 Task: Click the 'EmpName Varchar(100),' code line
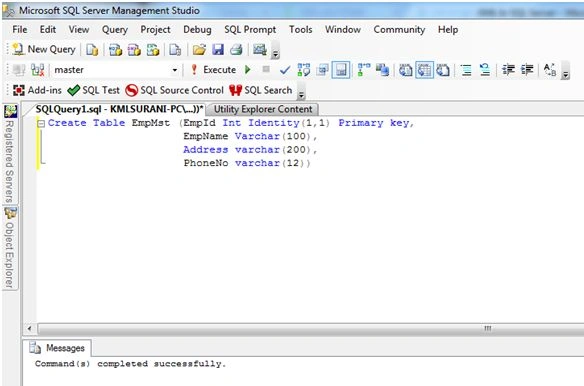click(250, 136)
